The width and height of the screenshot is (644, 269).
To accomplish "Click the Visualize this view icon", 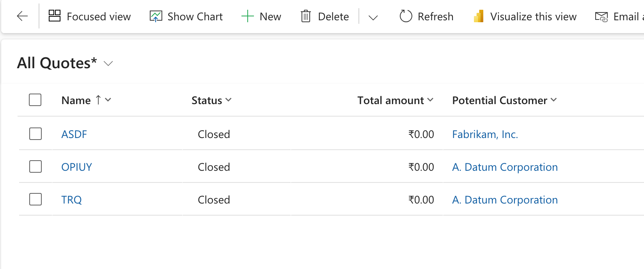I will coord(479,16).
